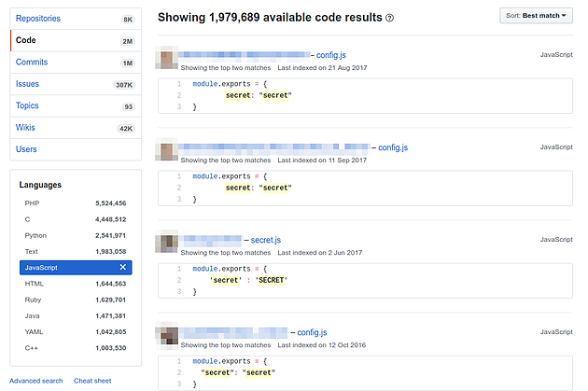Viewport: 588px width, 391px height.
Task: Filter results by C++ language
Action: pyautogui.click(x=76, y=348)
